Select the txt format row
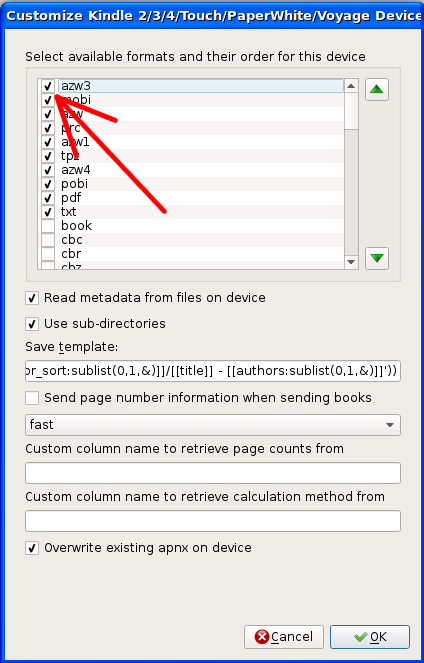This screenshot has height=663, width=424. (x=191, y=212)
